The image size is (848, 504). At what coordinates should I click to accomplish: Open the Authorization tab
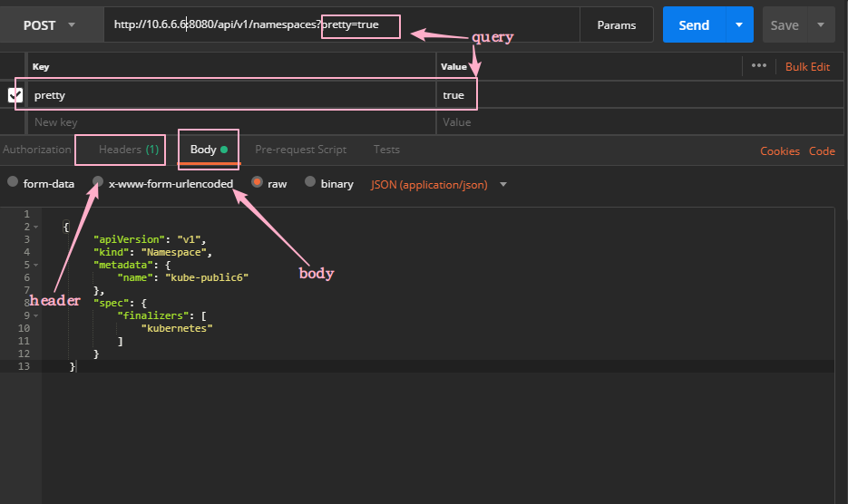point(37,150)
